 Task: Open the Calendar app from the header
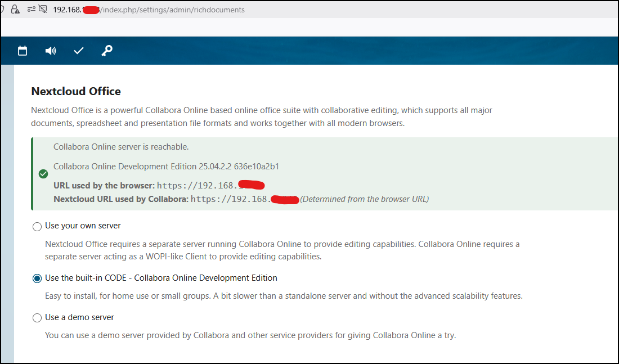(23, 51)
